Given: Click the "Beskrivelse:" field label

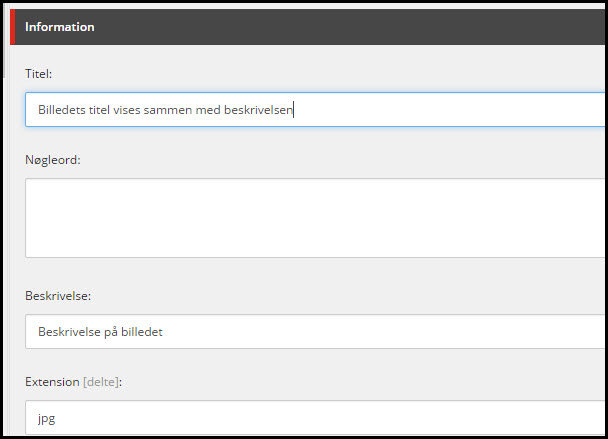Looking at the screenshot, I should point(58,296).
